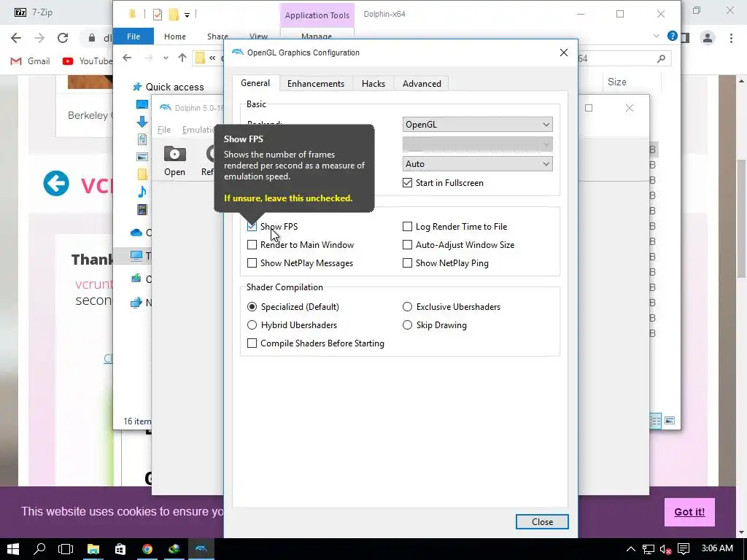Open browser profile avatar icon
Image resolution: width=747 pixels, height=560 pixels.
click(708, 38)
